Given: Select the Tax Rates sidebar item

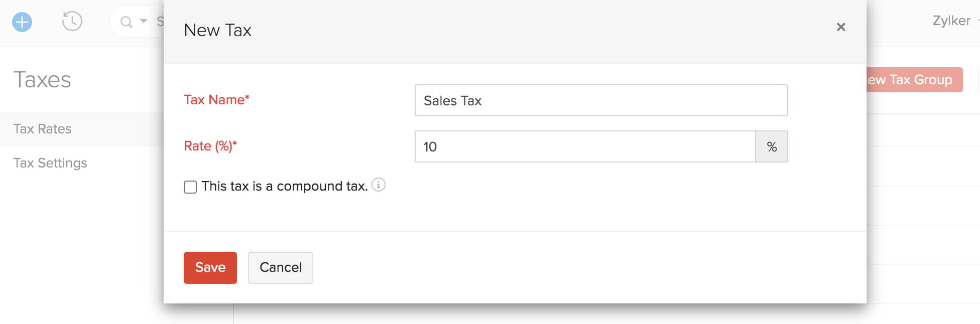Looking at the screenshot, I should click(42, 129).
